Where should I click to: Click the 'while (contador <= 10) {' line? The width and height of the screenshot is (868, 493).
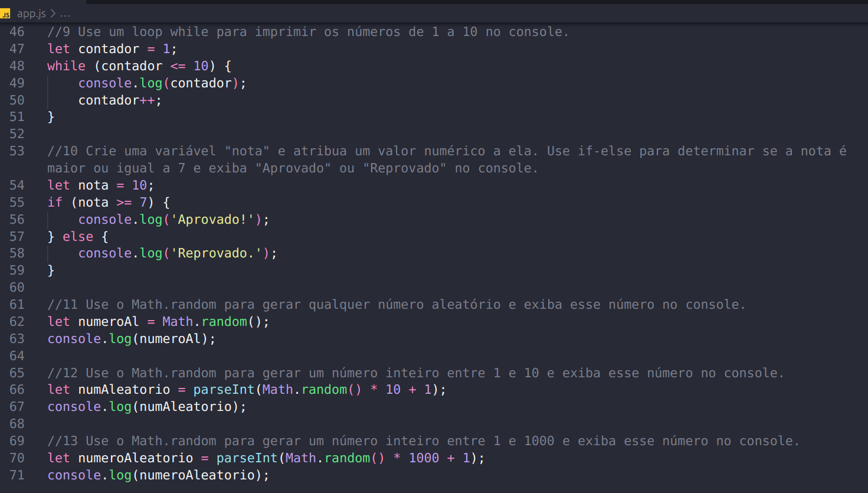(x=139, y=66)
